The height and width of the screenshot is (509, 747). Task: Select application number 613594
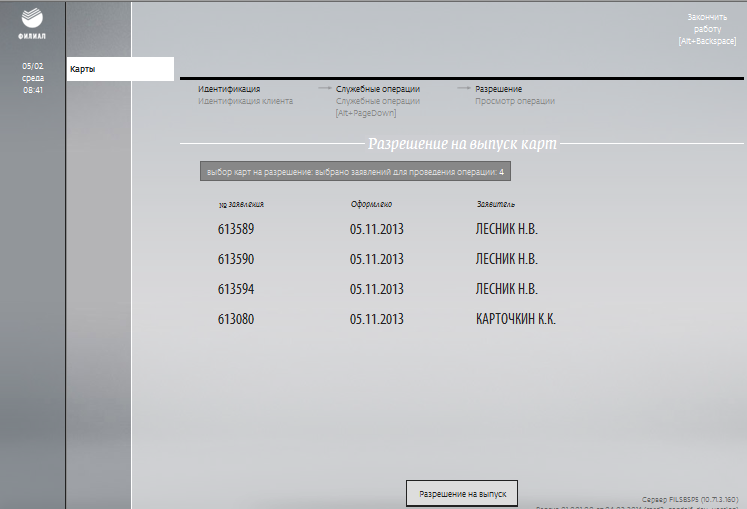pyautogui.click(x=236, y=289)
